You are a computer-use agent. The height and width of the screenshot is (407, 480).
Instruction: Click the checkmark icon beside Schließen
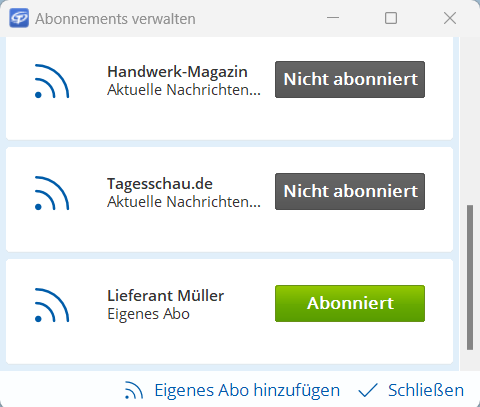tap(368, 390)
